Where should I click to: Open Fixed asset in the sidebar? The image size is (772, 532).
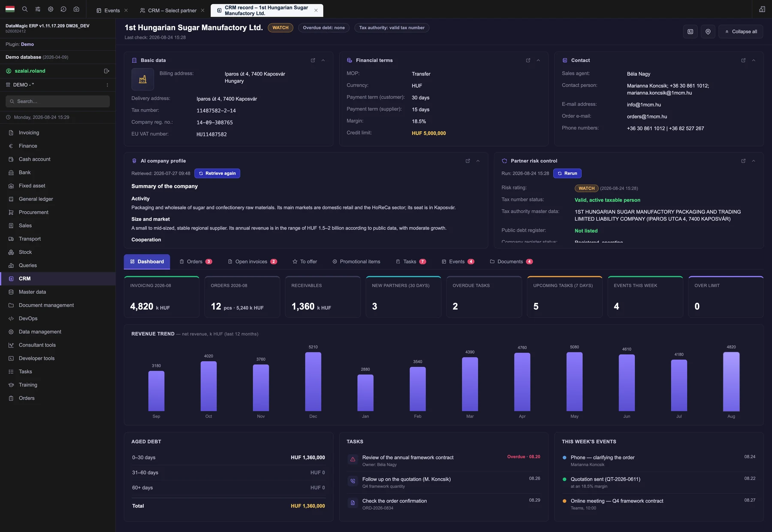click(x=58, y=186)
